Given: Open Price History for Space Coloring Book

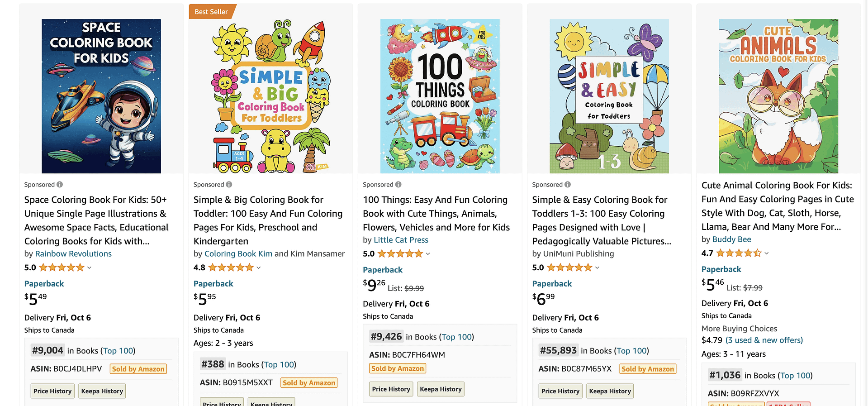Looking at the screenshot, I should coord(52,391).
